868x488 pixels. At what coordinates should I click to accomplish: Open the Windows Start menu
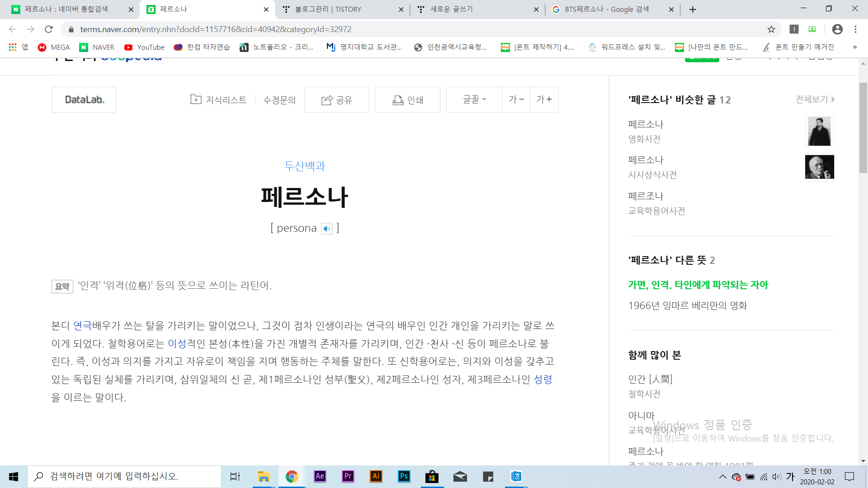(x=14, y=477)
